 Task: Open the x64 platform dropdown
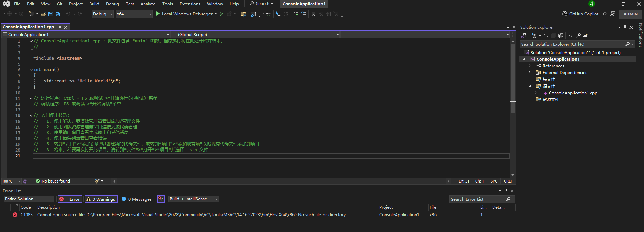pyautogui.click(x=134, y=14)
